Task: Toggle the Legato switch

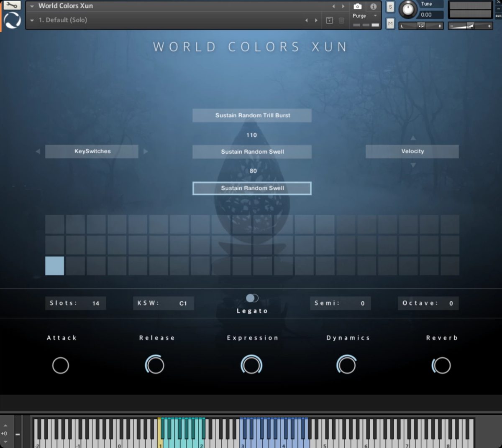Action: (x=252, y=298)
